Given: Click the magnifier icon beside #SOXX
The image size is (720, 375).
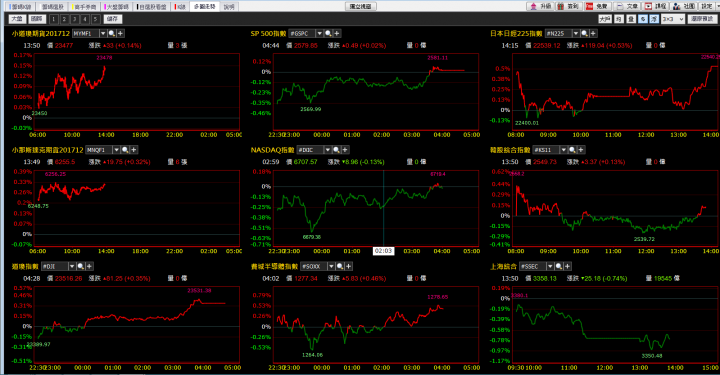Looking at the screenshot, I should coord(340,266).
